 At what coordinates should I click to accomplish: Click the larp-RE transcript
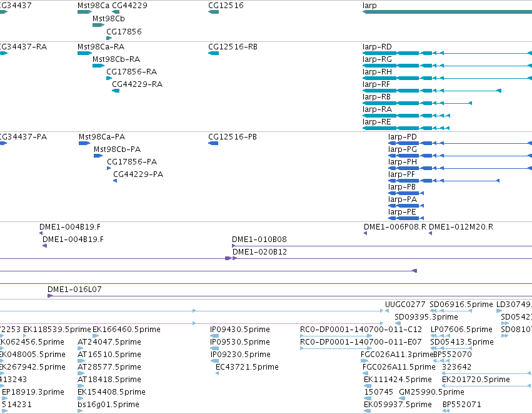pos(406,128)
